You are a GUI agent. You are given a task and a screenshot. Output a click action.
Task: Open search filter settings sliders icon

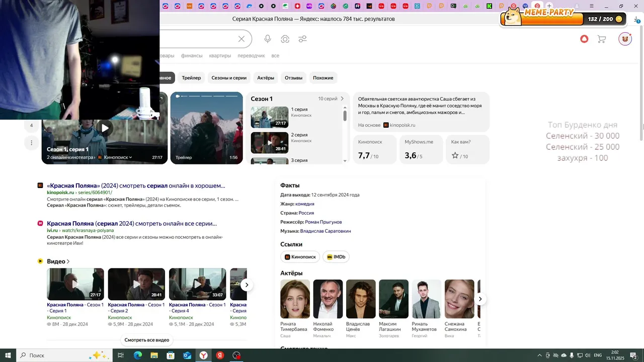click(x=302, y=39)
